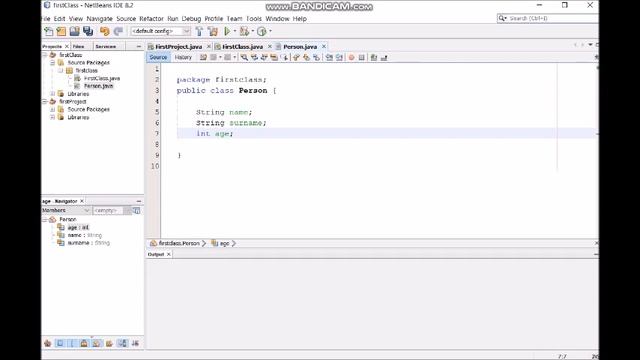The width and height of the screenshot is (640, 360).
Task: Toggle Show Inherited Members in Navigator
Action: coord(47,343)
